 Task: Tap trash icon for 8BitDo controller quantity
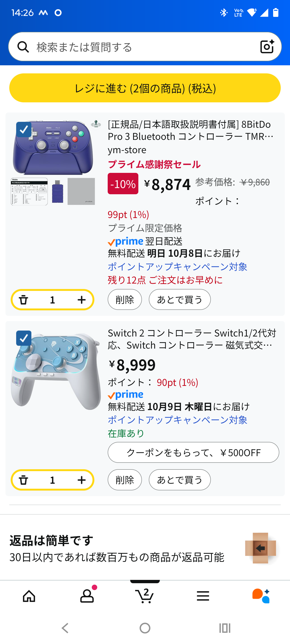[x=24, y=299]
